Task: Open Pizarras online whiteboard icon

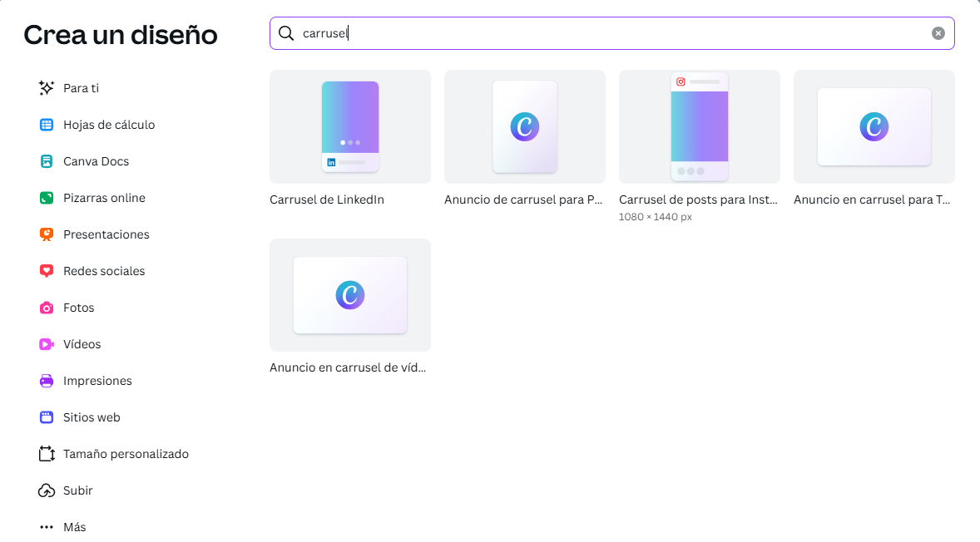Action: point(47,197)
